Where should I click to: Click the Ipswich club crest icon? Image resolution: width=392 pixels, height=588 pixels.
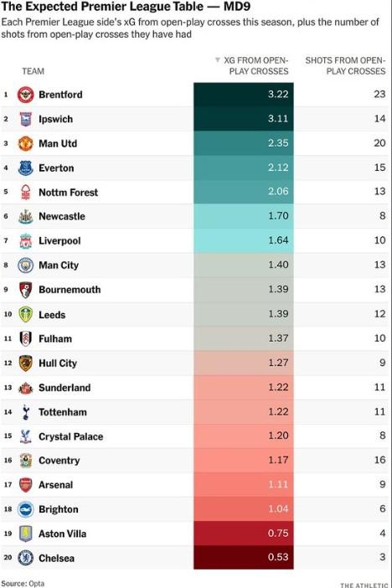[x=25, y=119]
